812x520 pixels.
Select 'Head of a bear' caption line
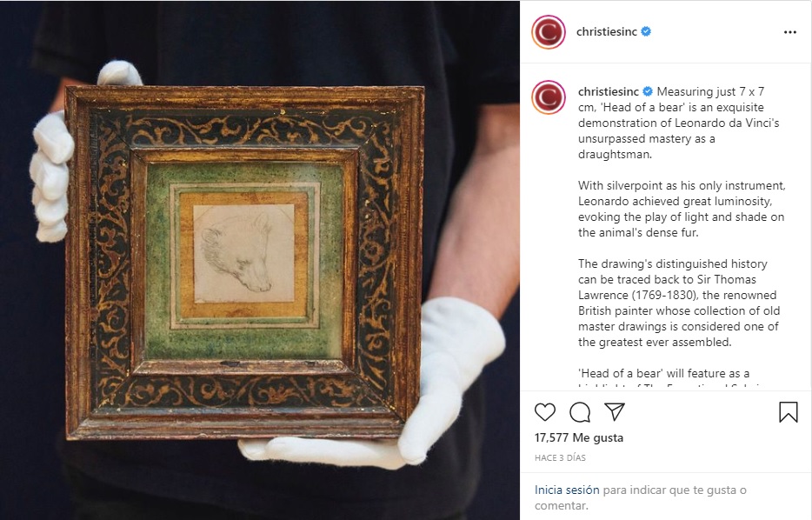coord(664,373)
